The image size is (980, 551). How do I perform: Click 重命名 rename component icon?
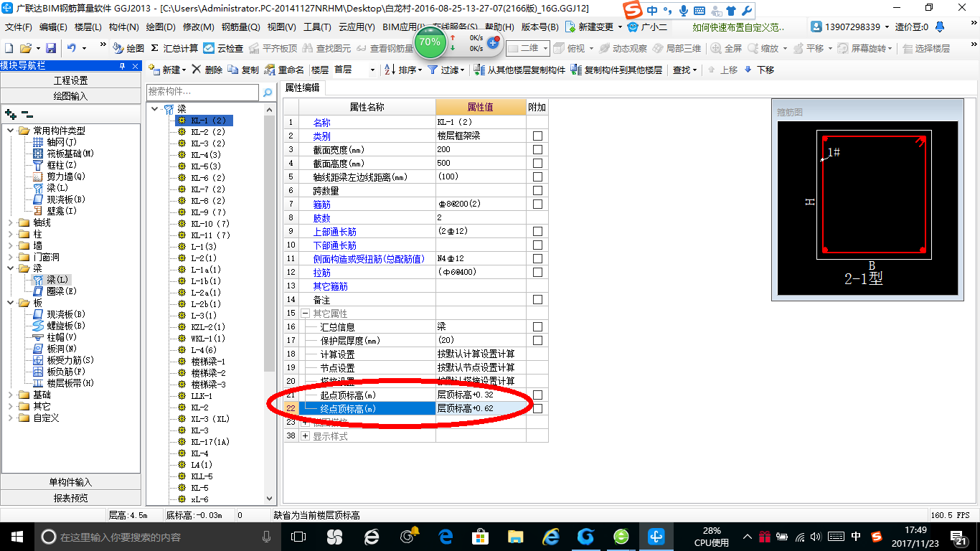(284, 70)
